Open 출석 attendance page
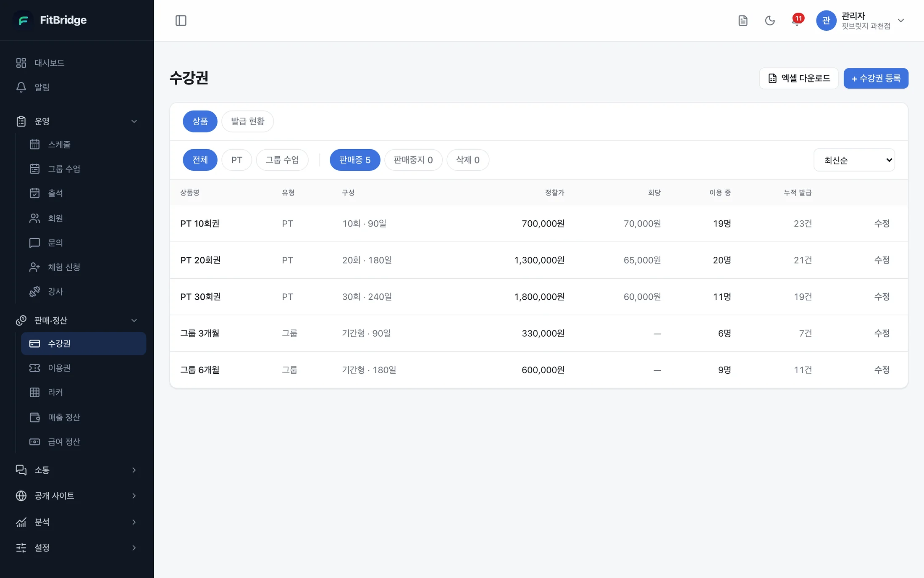The width and height of the screenshot is (924, 578). [84, 193]
